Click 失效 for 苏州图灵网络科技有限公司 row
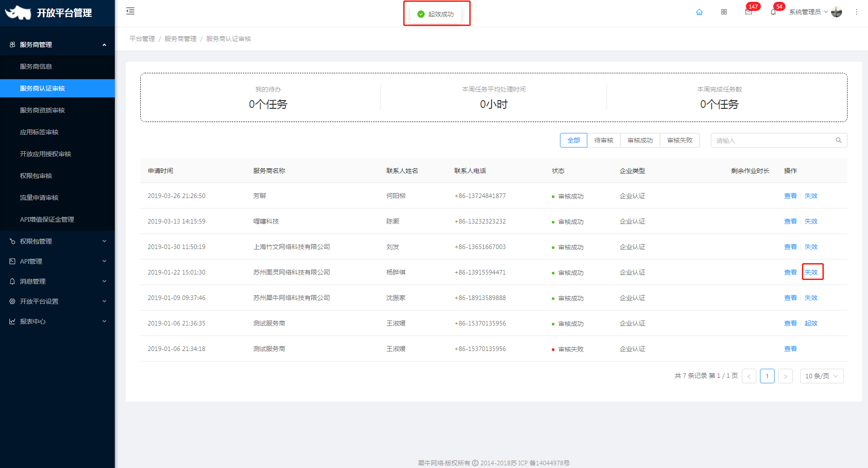 (x=811, y=272)
